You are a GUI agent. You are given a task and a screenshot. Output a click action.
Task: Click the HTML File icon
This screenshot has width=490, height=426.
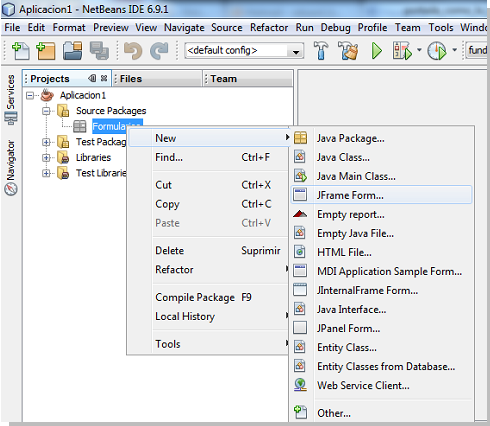300,252
